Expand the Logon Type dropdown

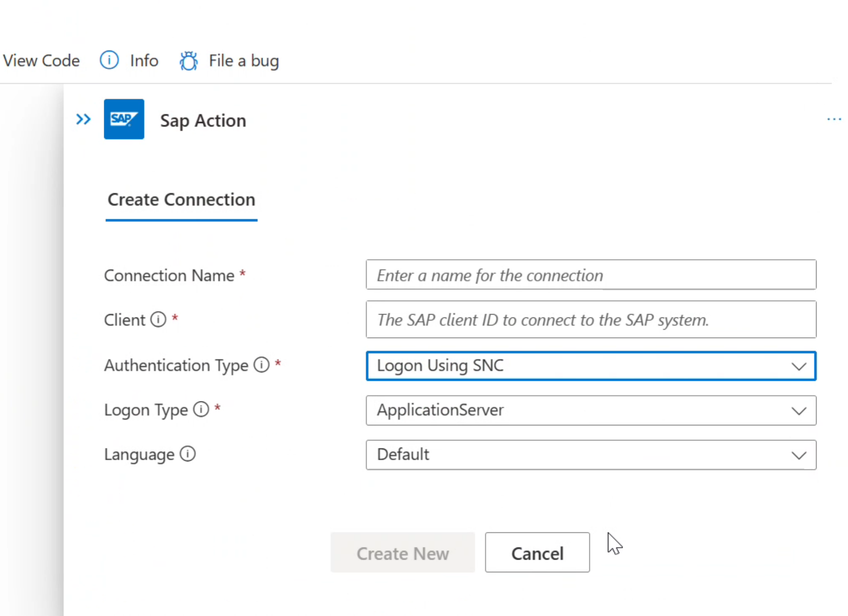[799, 410]
